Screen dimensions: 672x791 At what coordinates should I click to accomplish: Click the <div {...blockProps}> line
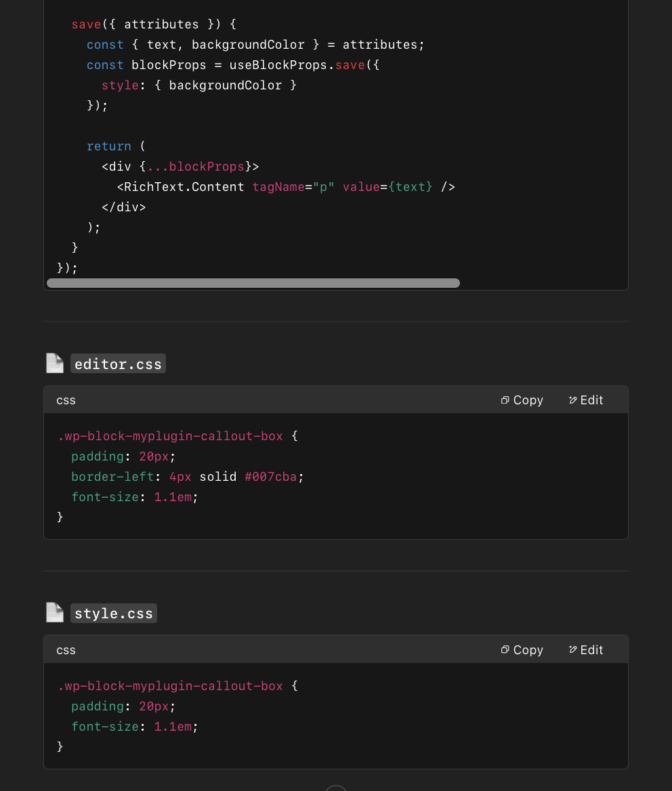pos(181,167)
